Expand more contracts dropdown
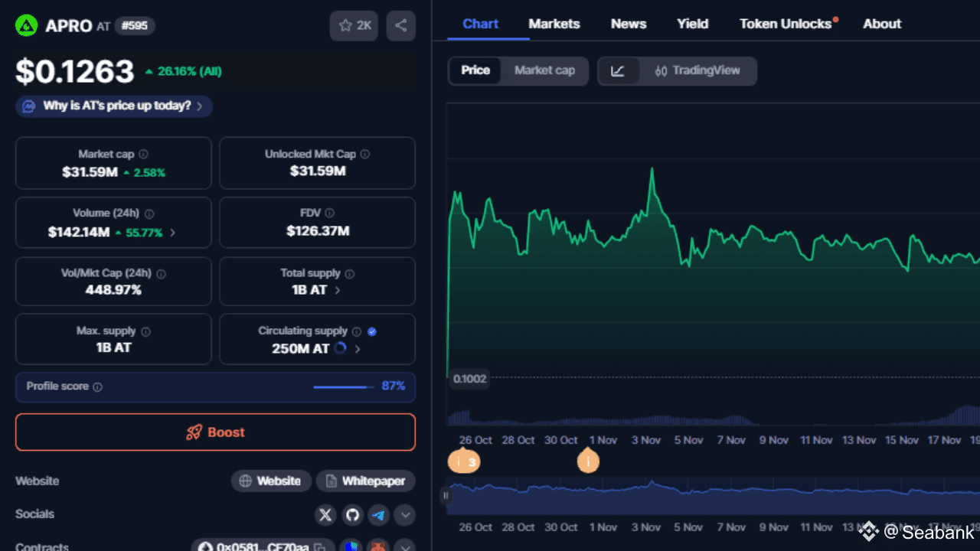 click(x=405, y=546)
